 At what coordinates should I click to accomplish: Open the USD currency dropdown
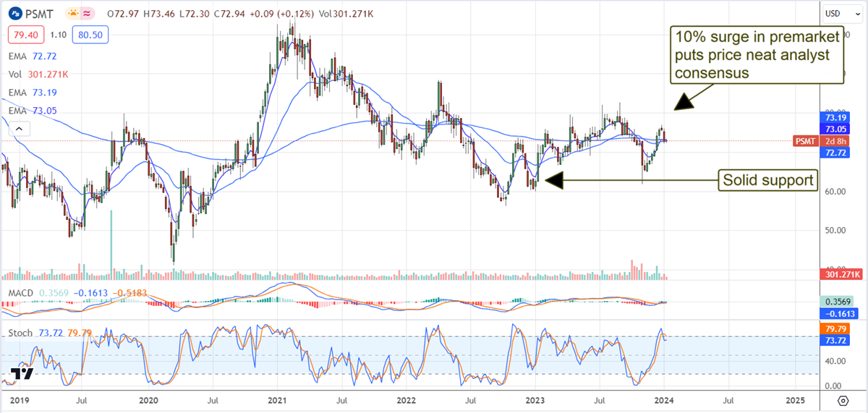point(843,14)
